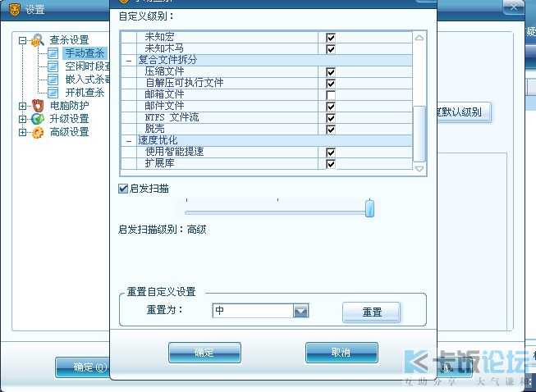536x392 pixels.
Task: Toggle the 邮件文件 checkbox
Action: [331, 106]
